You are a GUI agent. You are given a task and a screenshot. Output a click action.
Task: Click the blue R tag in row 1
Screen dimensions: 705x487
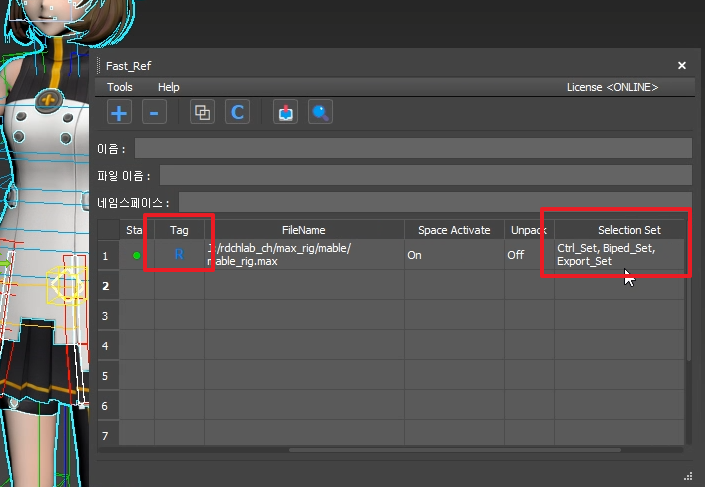click(179, 255)
